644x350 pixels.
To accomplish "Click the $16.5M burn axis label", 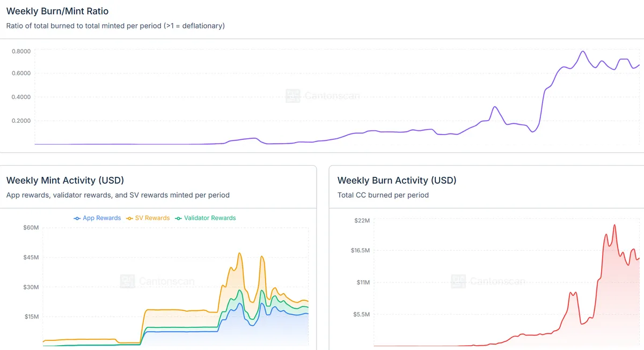I will coord(360,251).
